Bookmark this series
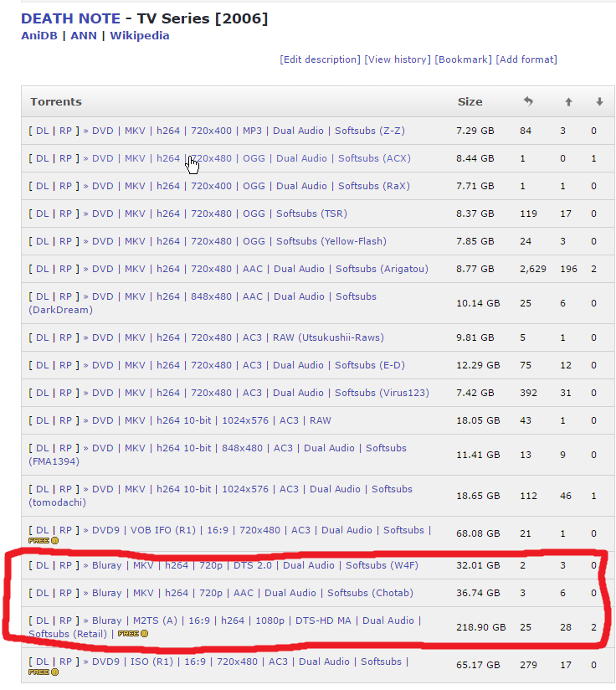The width and height of the screenshot is (616, 690). 464,59
